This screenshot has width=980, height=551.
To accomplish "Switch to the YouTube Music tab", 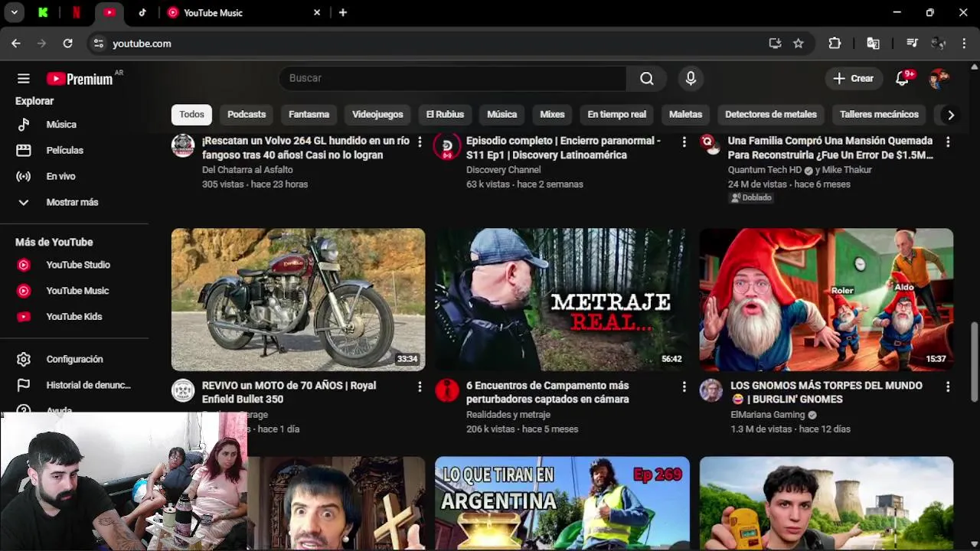I will (x=244, y=12).
